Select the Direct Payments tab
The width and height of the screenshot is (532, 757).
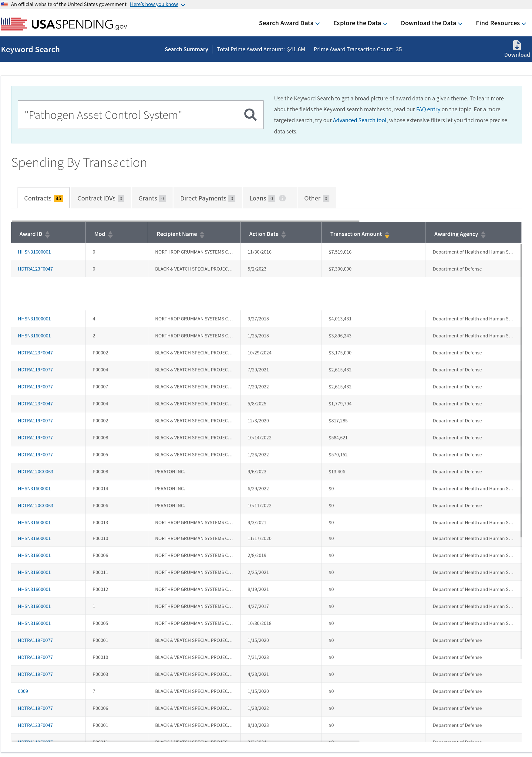pos(207,198)
